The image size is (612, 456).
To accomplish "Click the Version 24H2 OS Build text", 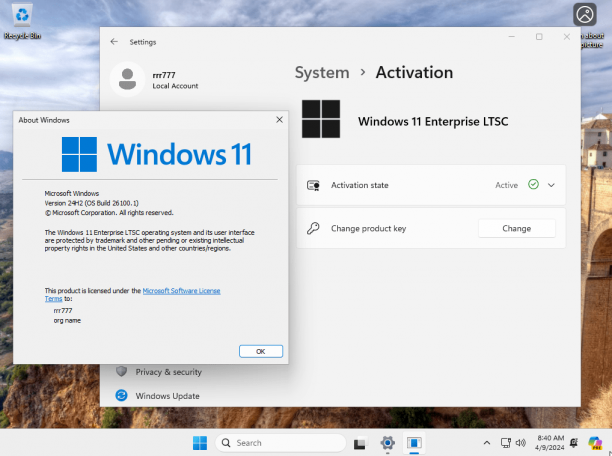I will click(91, 203).
